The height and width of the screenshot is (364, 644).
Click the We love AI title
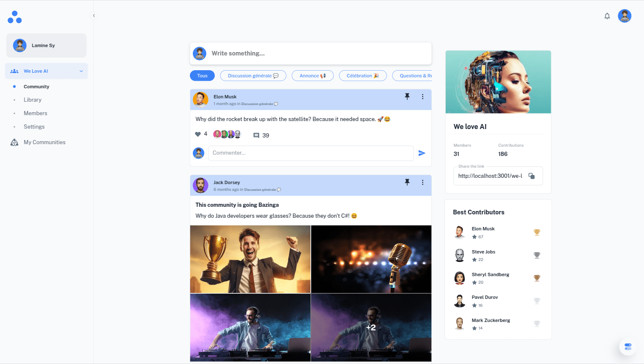tap(470, 127)
